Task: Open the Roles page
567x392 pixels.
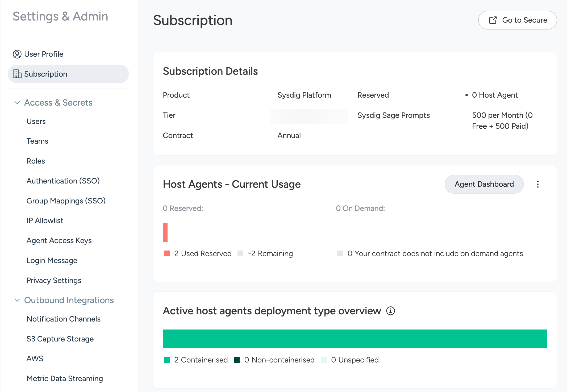Action: (x=36, y=161)
